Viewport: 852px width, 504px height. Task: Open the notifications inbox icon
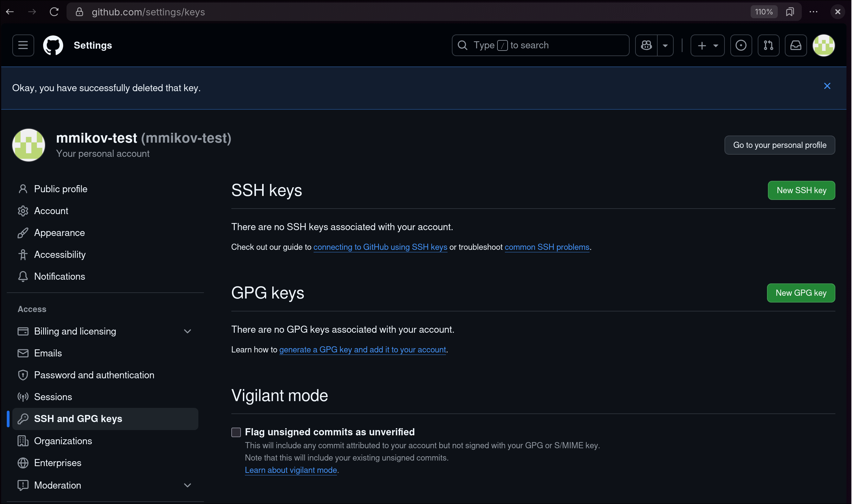tap(795, 45)
